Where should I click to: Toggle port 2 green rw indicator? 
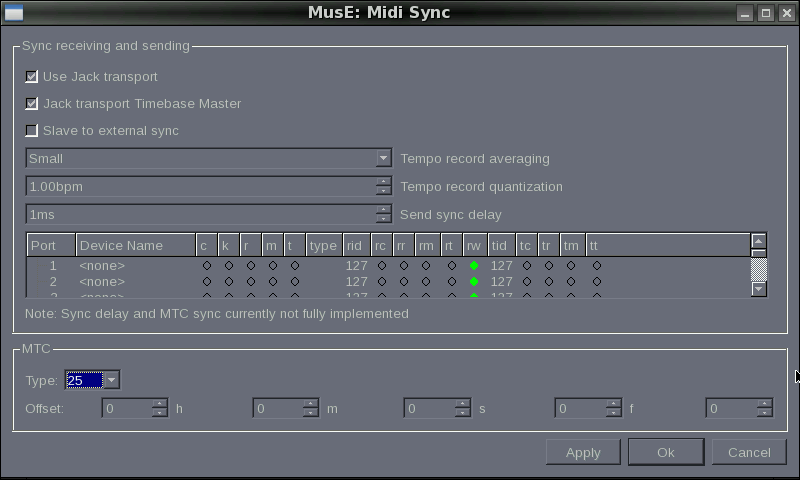click(474, 281)
